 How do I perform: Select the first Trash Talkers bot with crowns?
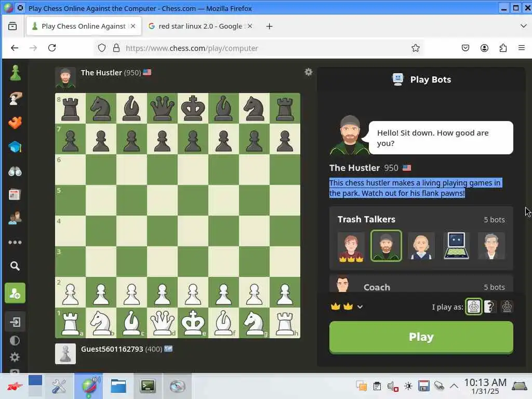[x=351, y=246]
